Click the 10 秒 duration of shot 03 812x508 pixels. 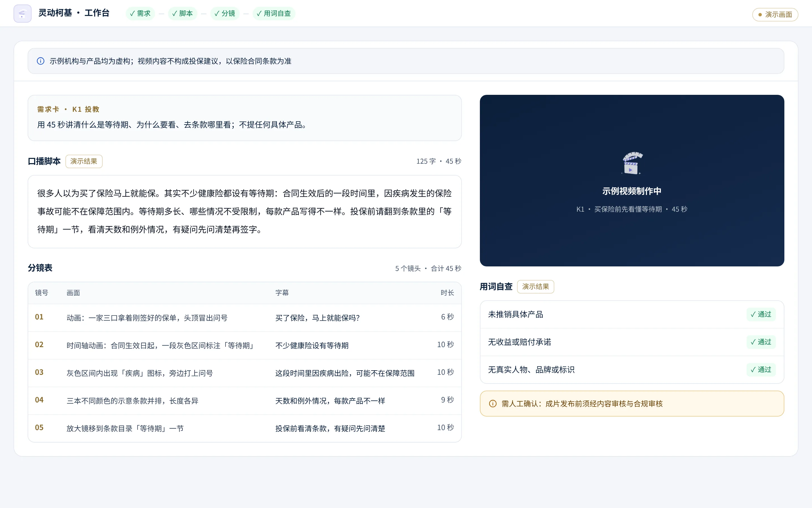pyautogui.click(x=445, y=372)
